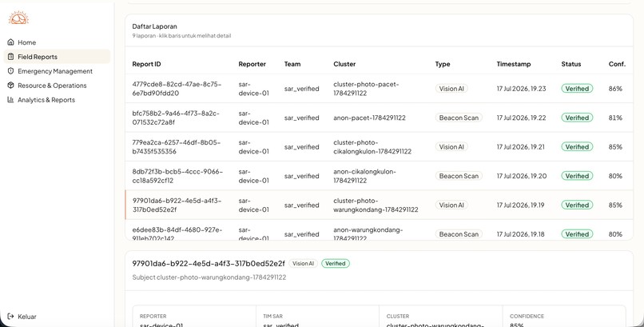Click the CONFIDENCE label in detail card

[527, 317]
